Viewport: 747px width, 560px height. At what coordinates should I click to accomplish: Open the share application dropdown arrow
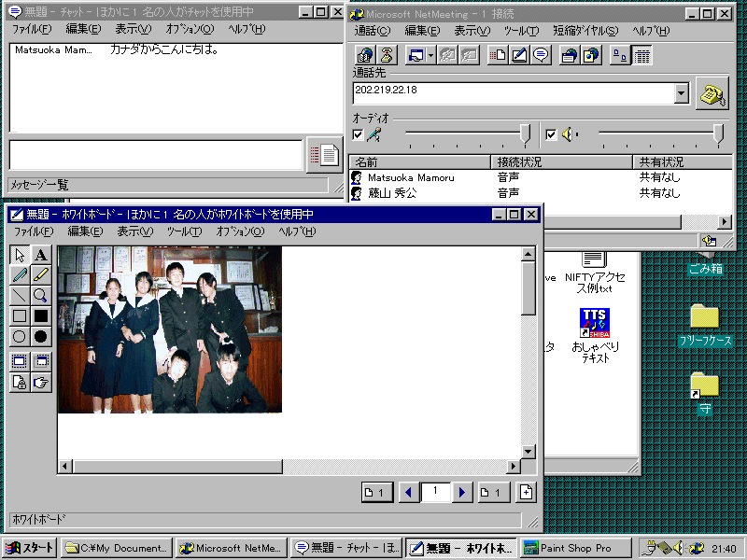[430, 56]
